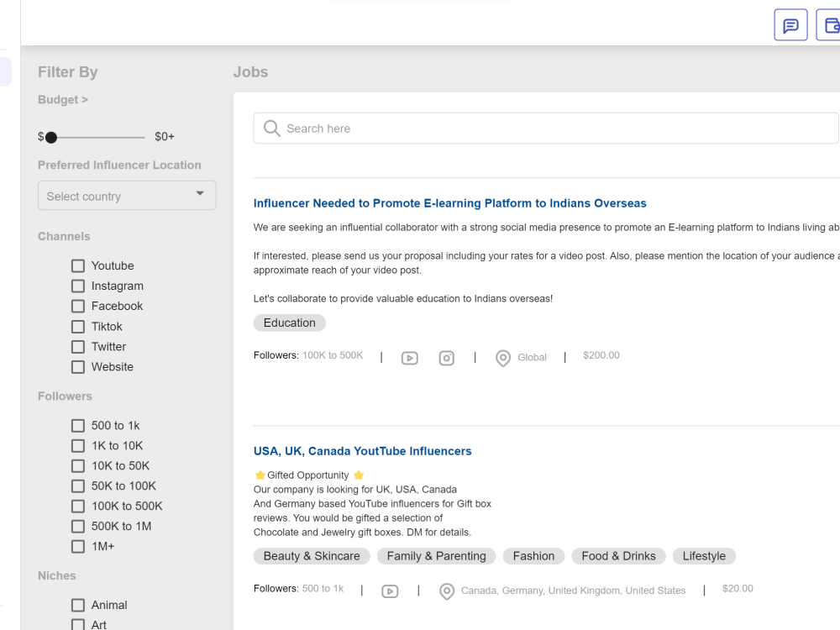Image resolution: width=840 pixels, height=630 pixels.
Task: Focus the Search here input field
Action: pos(546,129)
